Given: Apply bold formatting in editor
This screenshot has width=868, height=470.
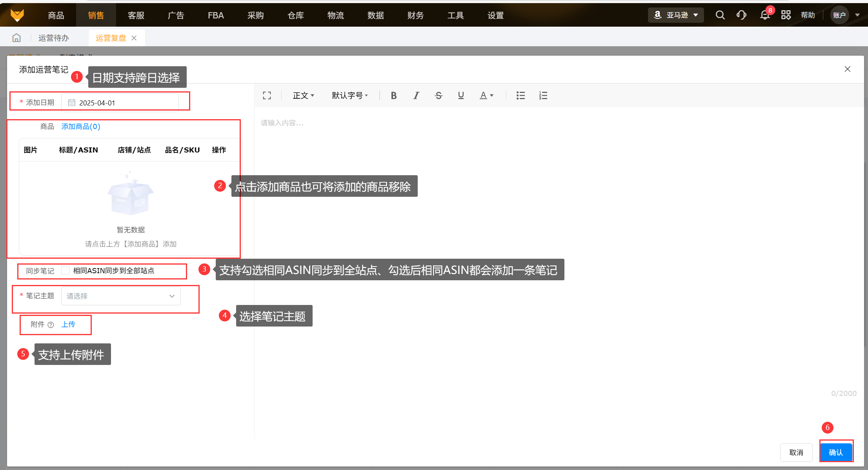Looking at the screenshot, I should [393, 95].
